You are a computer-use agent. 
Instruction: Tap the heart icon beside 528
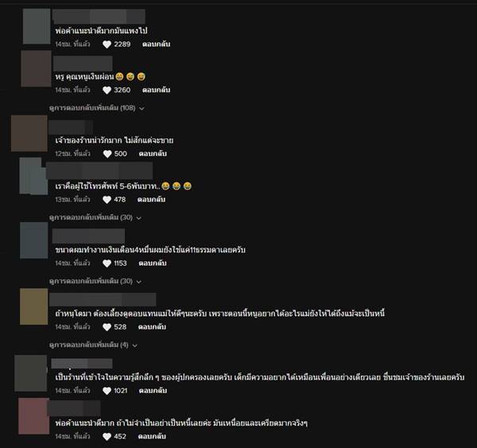107,327
